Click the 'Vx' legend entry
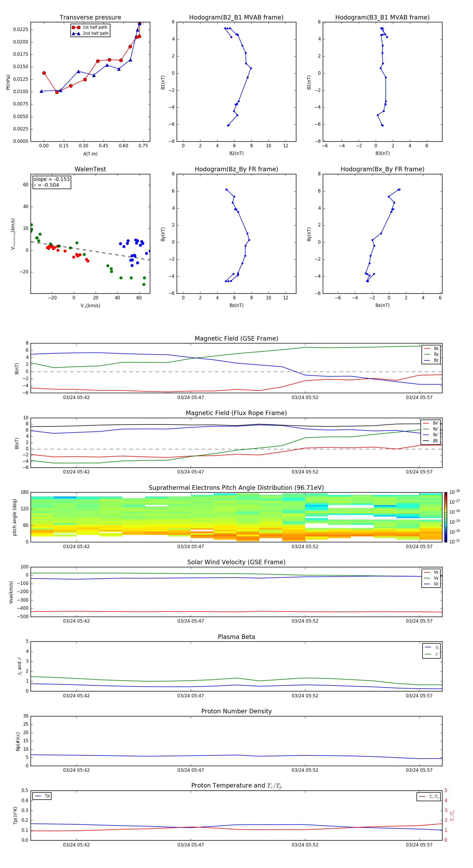Viewport: 473px width, 868px height. 431,572
